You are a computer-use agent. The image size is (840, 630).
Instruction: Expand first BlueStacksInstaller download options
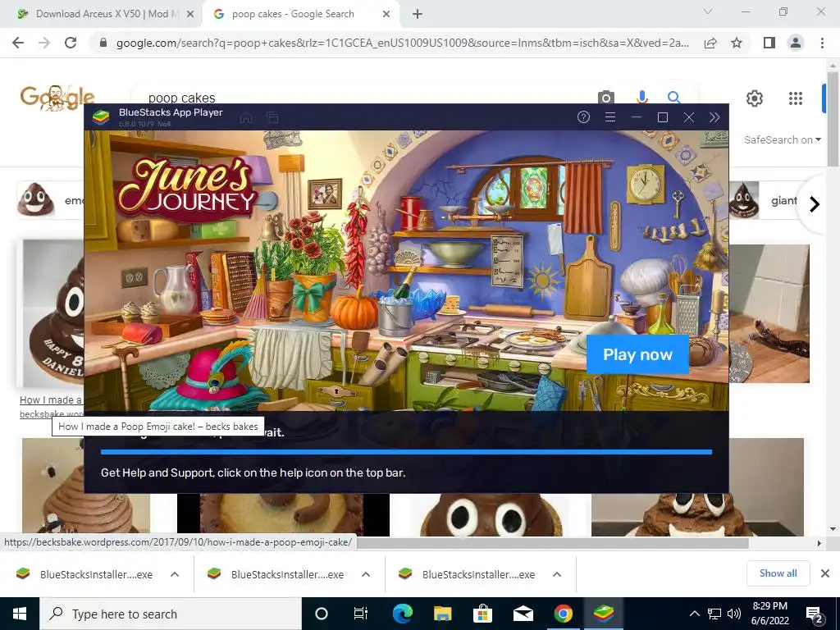click(175, 574)
